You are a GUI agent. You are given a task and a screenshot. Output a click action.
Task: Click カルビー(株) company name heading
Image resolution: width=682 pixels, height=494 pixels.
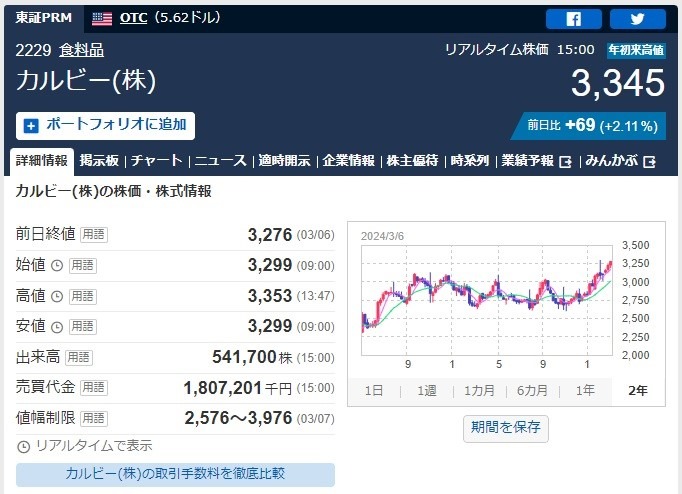[86, 81]
